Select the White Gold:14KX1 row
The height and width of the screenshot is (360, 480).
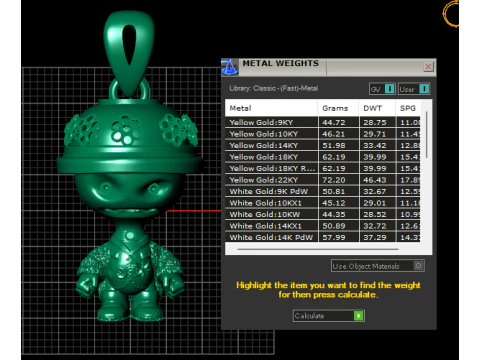click(323, 226)
